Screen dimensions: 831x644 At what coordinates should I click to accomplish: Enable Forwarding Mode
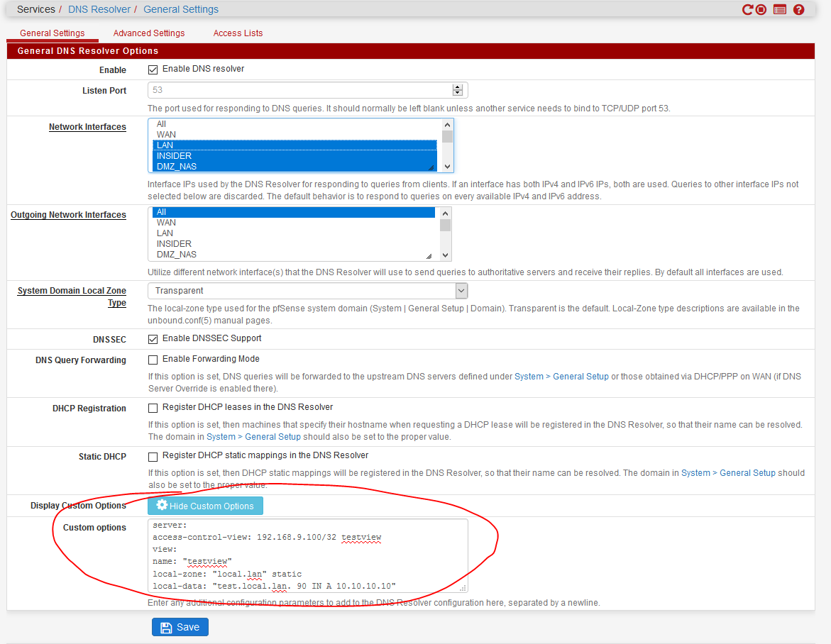point(153,360)
